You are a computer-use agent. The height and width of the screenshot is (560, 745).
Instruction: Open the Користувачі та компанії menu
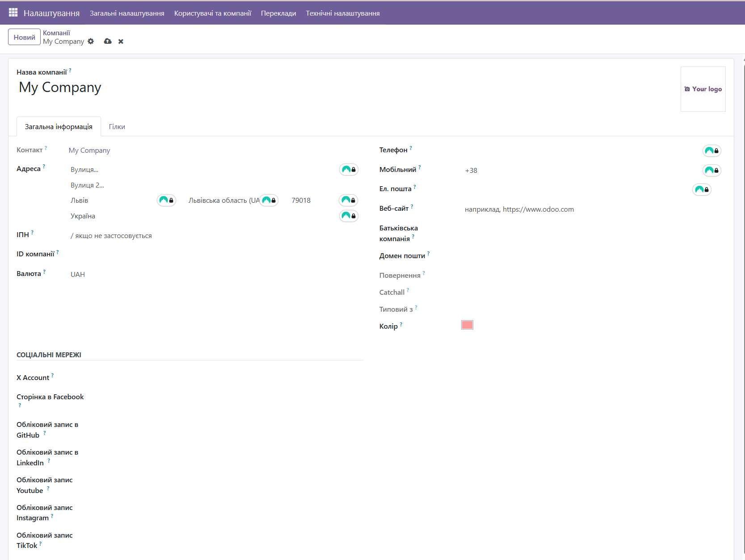(212, 13)
